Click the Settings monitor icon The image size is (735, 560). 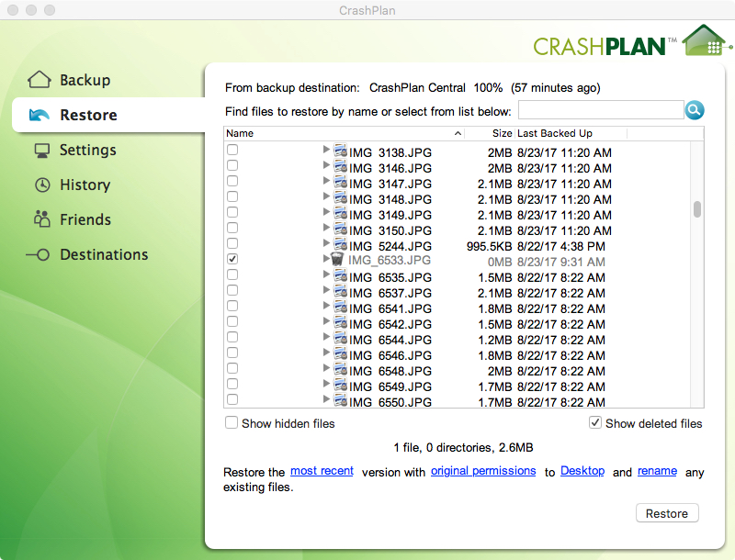tap(42, 151)
